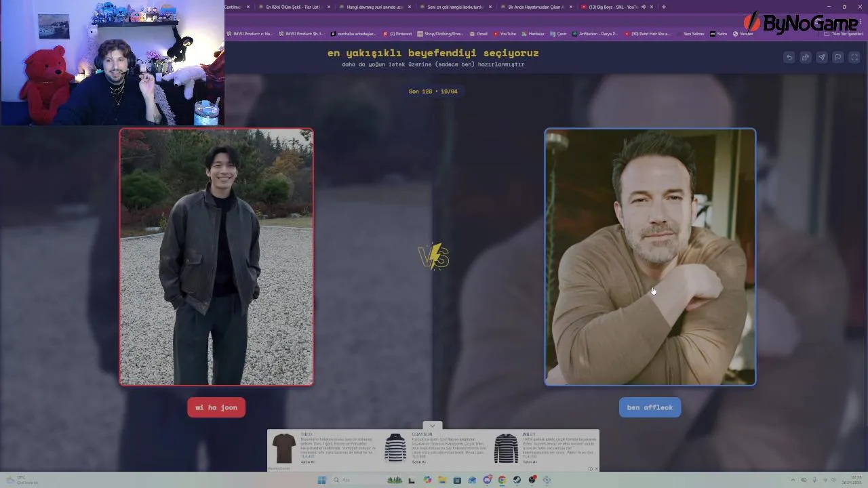Open the File Explorer taskbar icon

[x=442, y=480]
